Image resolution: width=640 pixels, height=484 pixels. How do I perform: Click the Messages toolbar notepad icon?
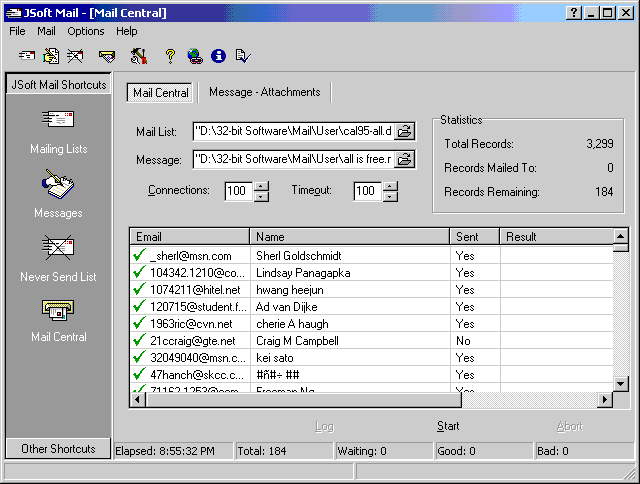point(51,56)
